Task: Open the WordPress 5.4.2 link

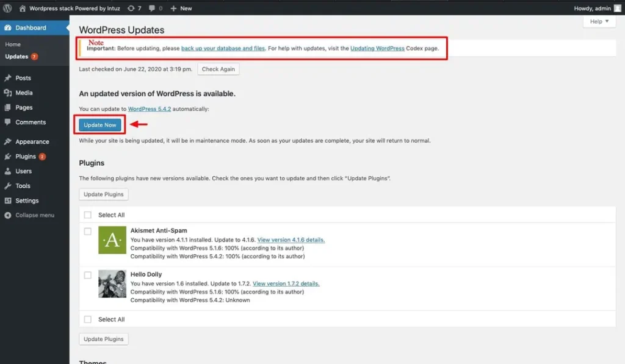Action: pos(150,109)
